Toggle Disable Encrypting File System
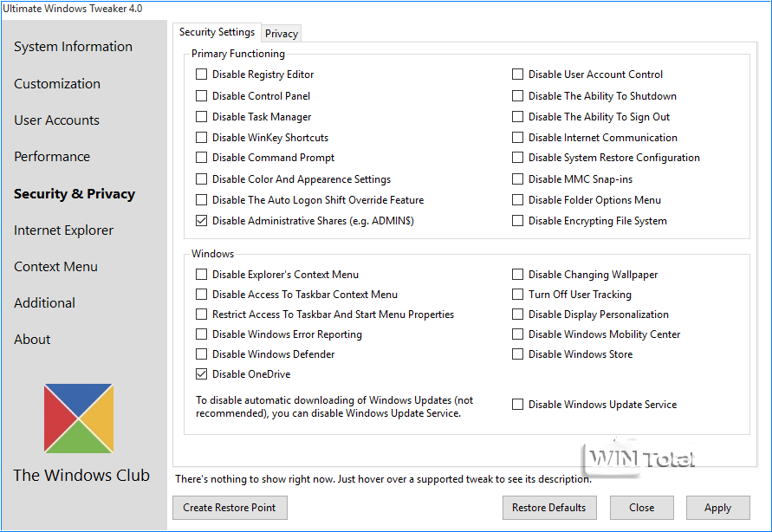The image size is (772, 532). point(517,220)
